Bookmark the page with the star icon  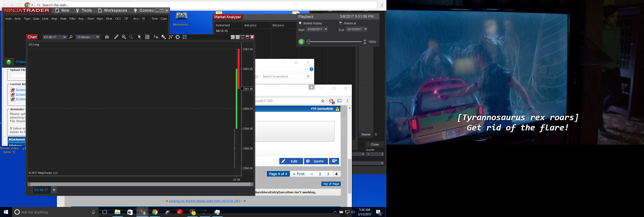pos(323,101)
